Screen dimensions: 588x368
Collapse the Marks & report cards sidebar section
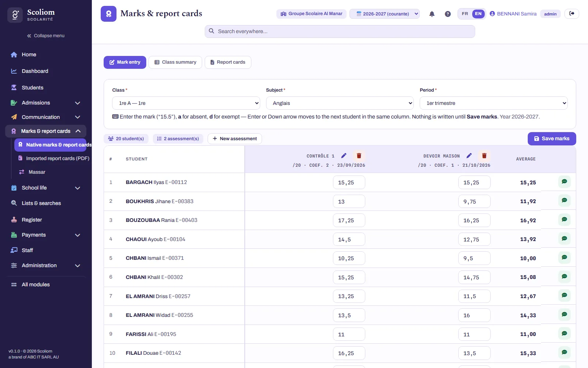click(x=46, y=131)
